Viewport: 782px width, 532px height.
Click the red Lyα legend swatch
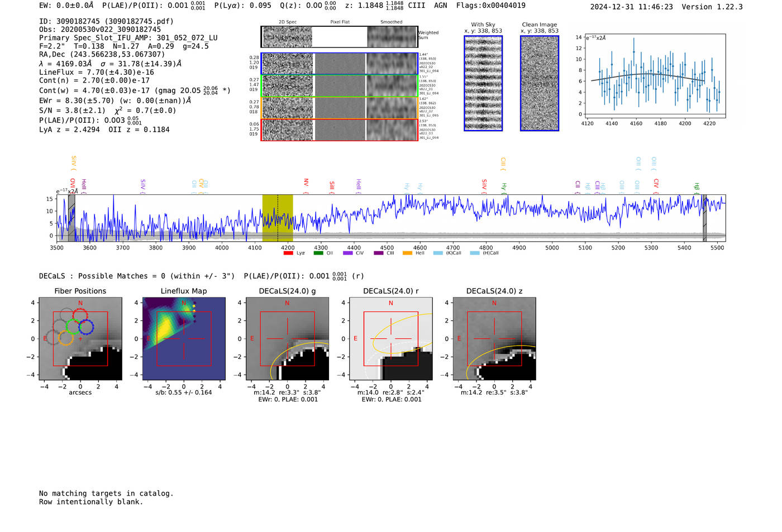(x=288, y=253)
